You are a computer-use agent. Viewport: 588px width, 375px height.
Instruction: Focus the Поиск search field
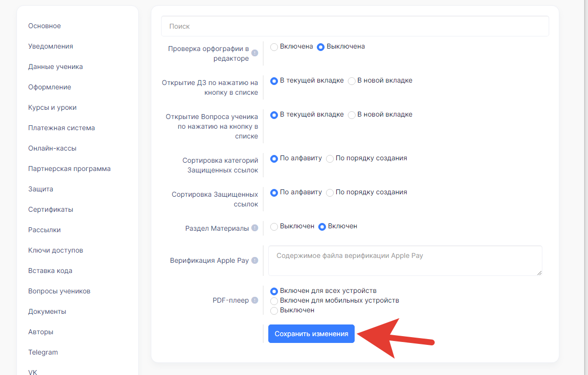pos(355,26)
